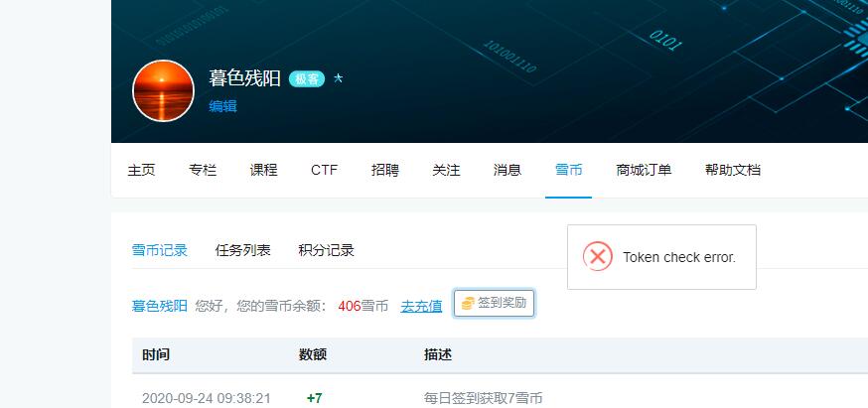
Task: Click the 406雪币 balance amount
Action: pyautogui.click(x=363, y=306)
